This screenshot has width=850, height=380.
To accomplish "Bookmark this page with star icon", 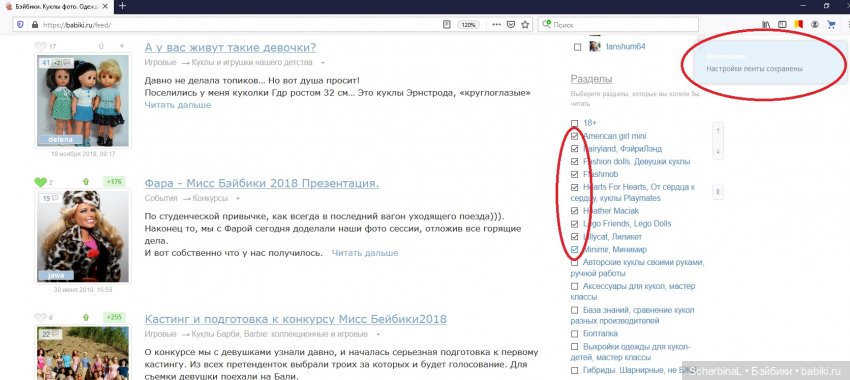I will [525, 24].
